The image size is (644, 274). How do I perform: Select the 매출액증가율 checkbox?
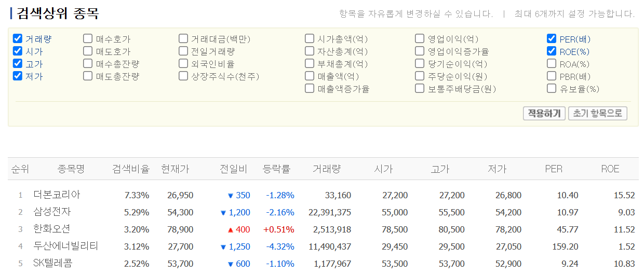310,89
